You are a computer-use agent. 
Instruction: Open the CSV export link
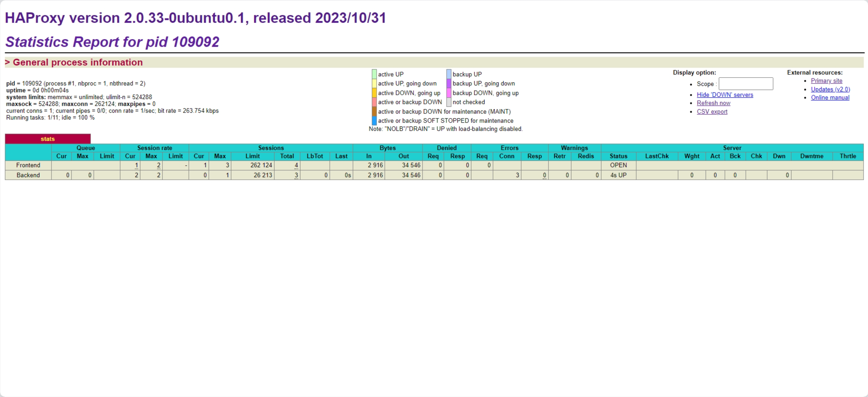(x=712, y=112)
